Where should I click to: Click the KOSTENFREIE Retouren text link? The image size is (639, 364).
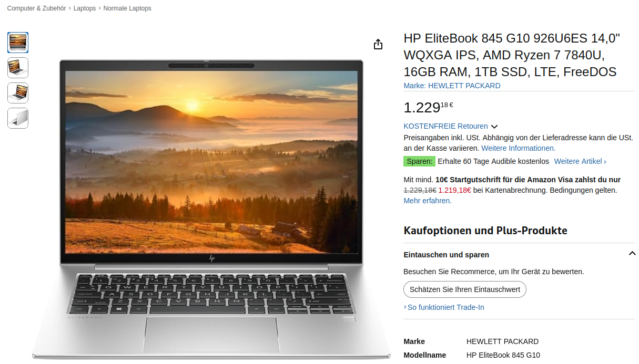[445, 126]
